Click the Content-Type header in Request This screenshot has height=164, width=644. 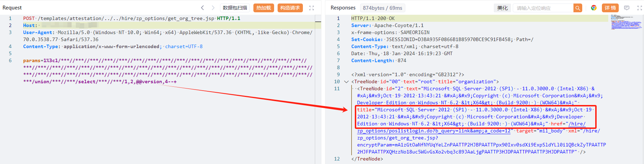113,46
